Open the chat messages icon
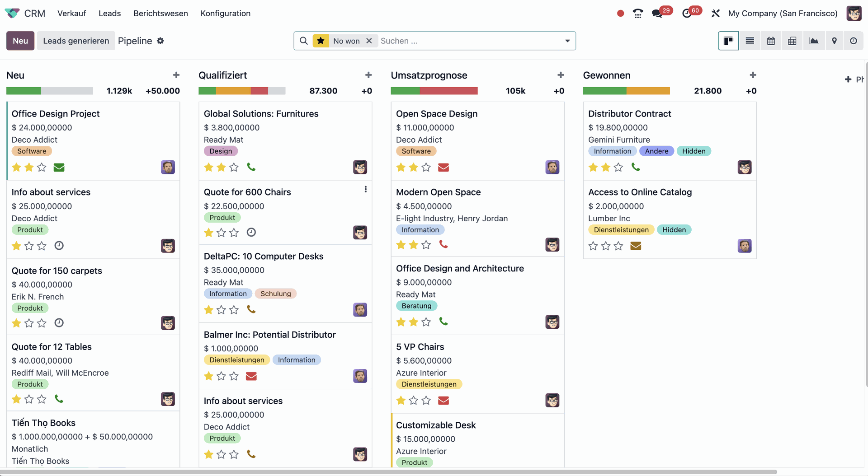This screenshot has height=476, width=868. click(657, 14)
